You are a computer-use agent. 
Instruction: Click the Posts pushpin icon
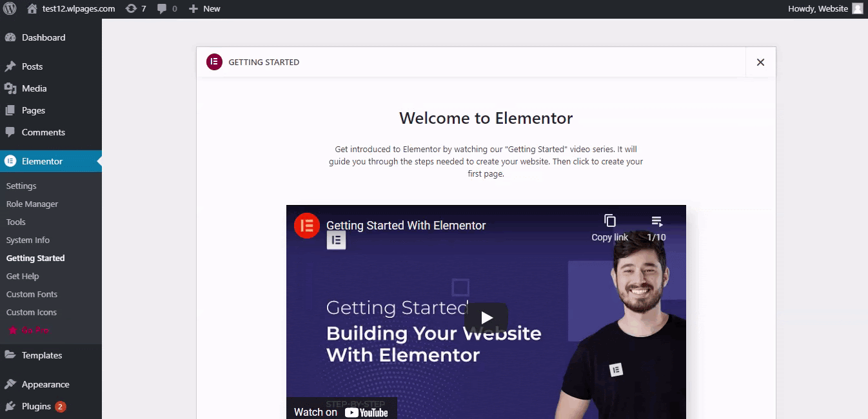click(x=10, y=66)
